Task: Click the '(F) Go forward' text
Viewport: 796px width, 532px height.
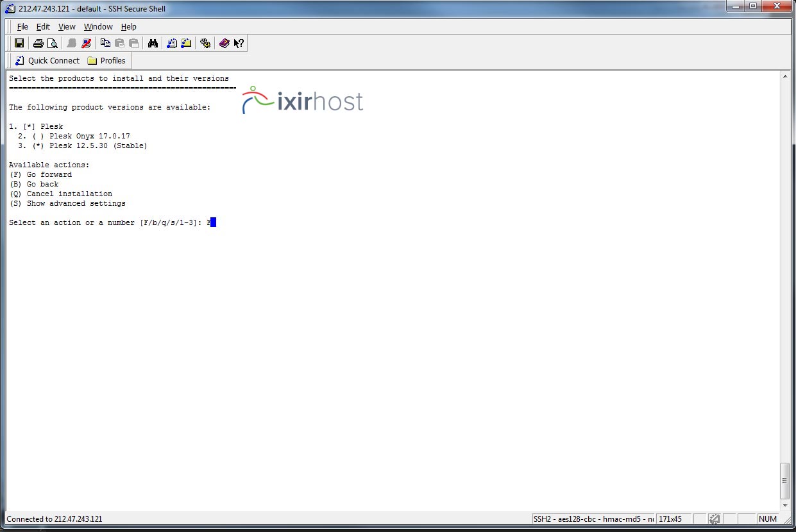Action: pyautogui.click(x=40, y=174)
